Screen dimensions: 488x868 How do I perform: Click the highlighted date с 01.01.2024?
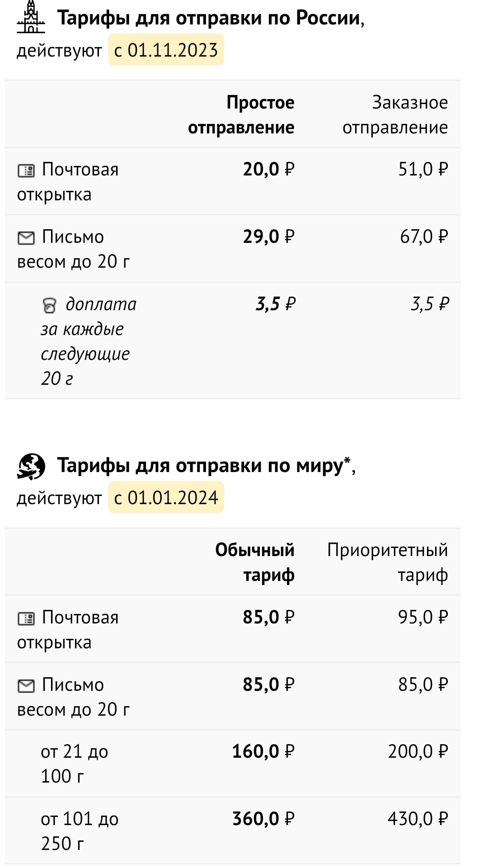[x=166, y=497]
